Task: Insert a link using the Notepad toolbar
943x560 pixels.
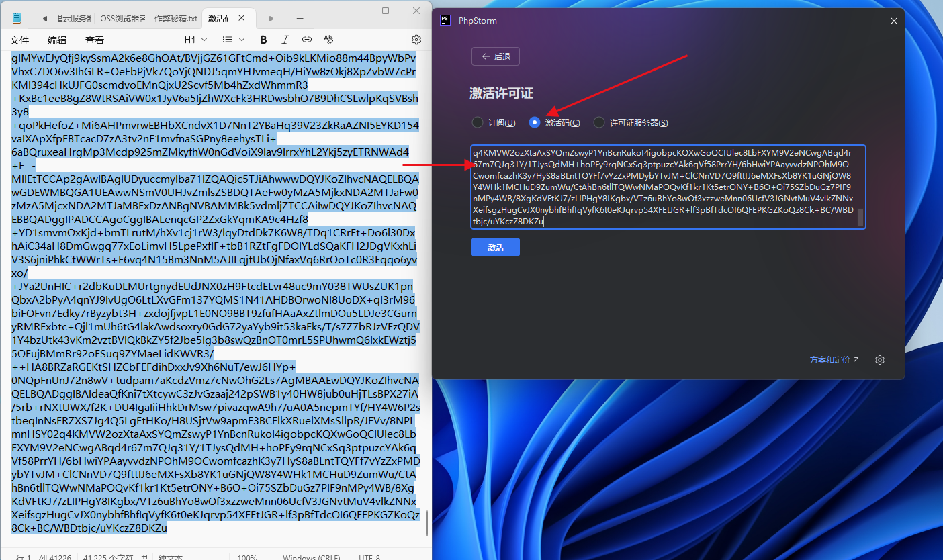Action: coord(307,40)
